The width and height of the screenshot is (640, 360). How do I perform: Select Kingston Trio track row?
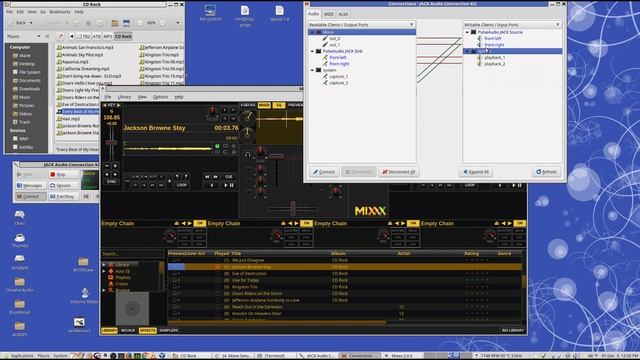[x=345, y=287]
